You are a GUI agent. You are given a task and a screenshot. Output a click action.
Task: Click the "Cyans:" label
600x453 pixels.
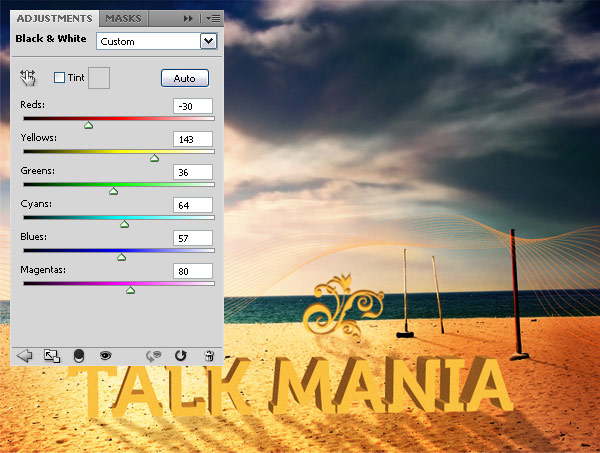click(x=36, y=204)
